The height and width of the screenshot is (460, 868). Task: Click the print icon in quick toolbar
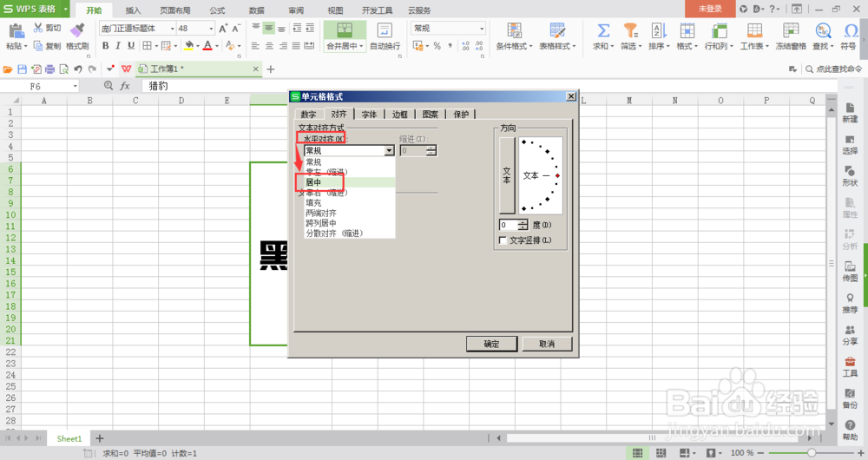click(49, 69)
